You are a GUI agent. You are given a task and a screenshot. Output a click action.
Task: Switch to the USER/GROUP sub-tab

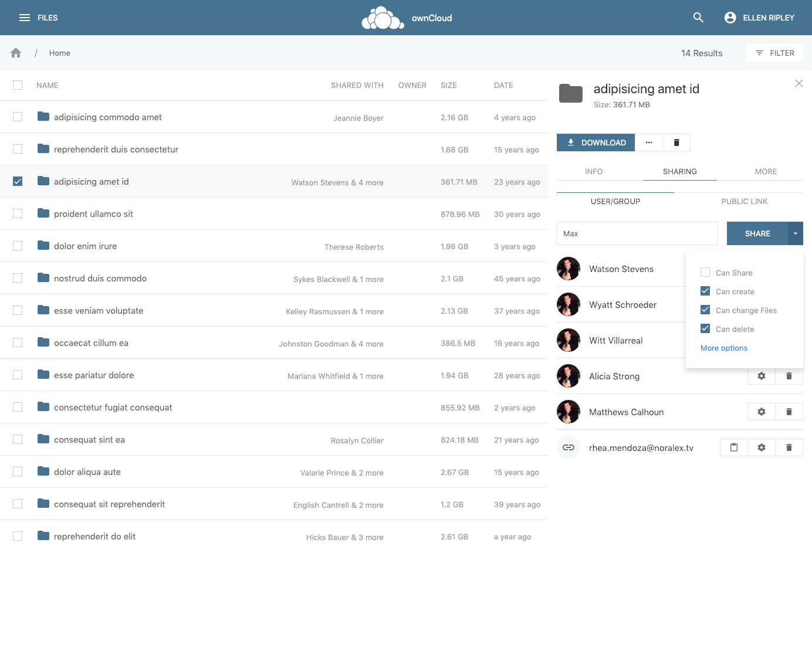coord(615,201)
